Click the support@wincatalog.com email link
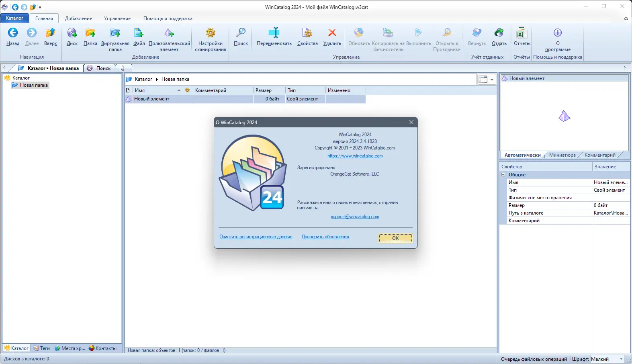 point(355,217)
